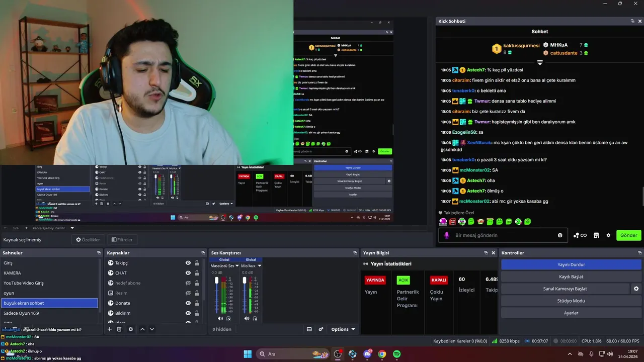The height and width of the screenshot is (362, 644).
Task: Open Discord from the taskbar
Action: click(x=367, y=354)
